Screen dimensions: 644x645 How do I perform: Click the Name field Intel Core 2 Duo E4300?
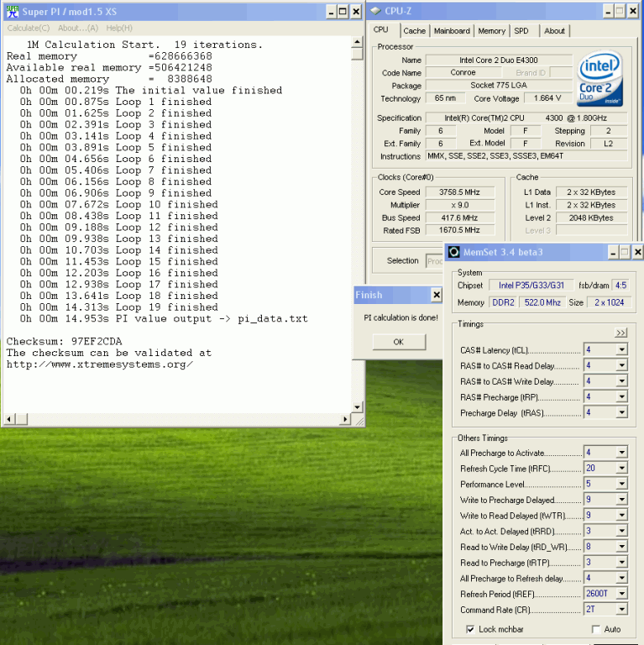point(499,60)
